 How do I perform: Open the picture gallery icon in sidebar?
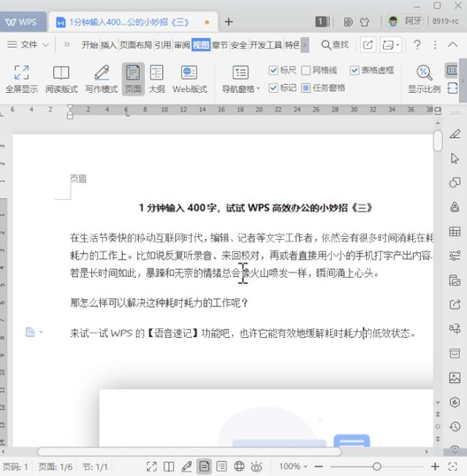[455, 377]
